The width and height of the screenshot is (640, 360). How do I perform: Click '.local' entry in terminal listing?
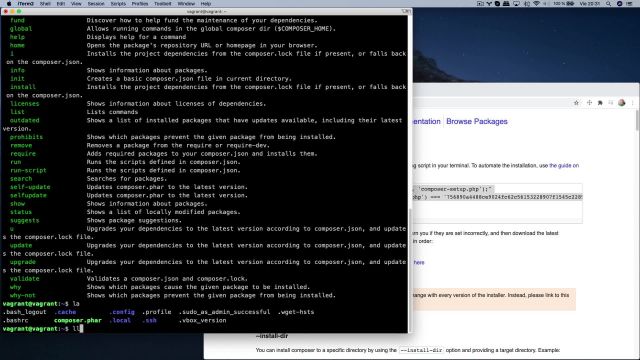[x=120, y=320]
